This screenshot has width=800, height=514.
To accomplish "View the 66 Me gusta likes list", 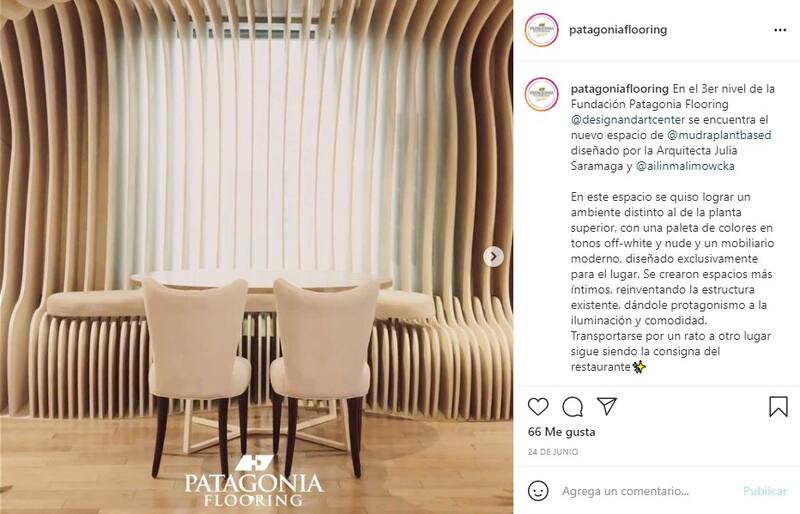I will (x=561, y=432).
